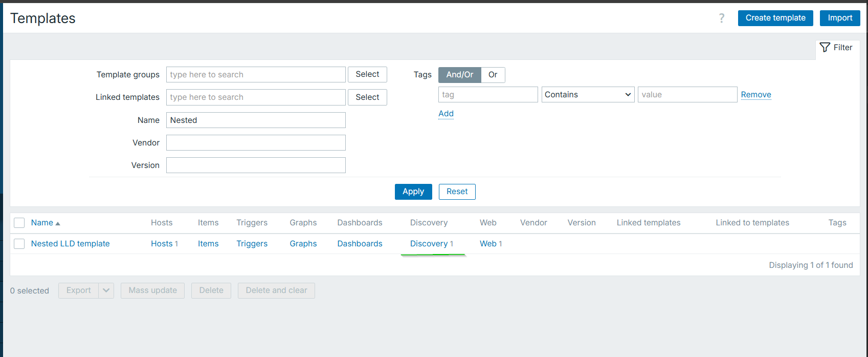
Task: Expand the Export options dropdown arrow
Action: click(106, 290)
